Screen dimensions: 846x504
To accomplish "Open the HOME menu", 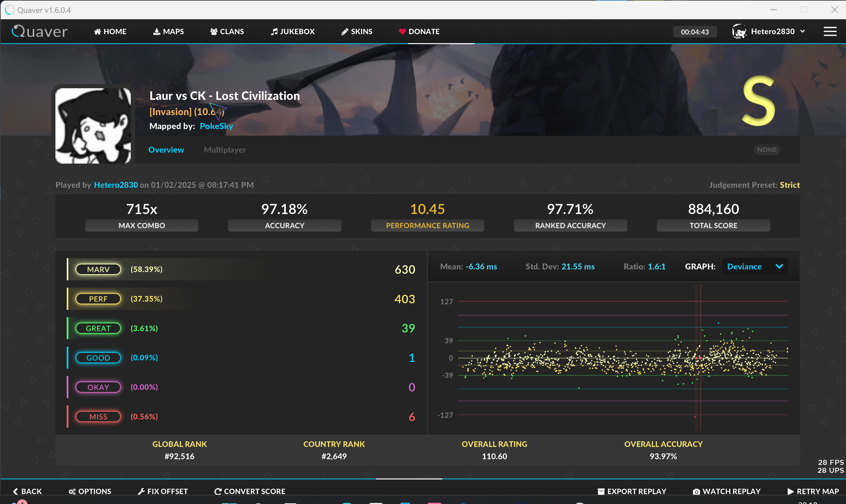I will 110,32.
